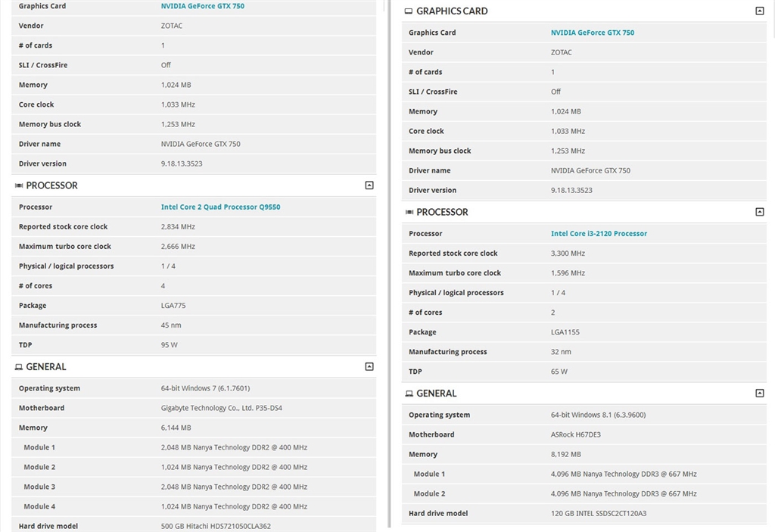
Task: Select the 64-bit Windows 7 (6.1.7601) entry
Action: click(x=205, y=389)
